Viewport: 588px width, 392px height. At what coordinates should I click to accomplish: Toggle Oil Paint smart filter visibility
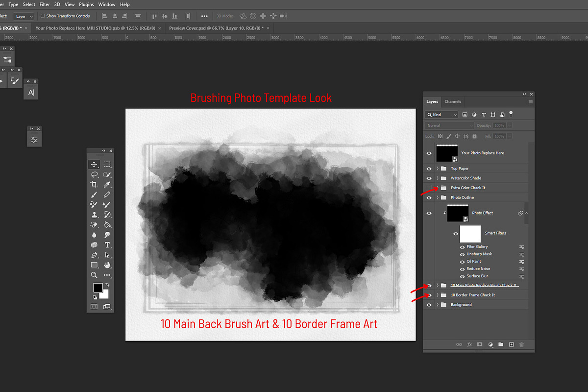coord(462,262)
